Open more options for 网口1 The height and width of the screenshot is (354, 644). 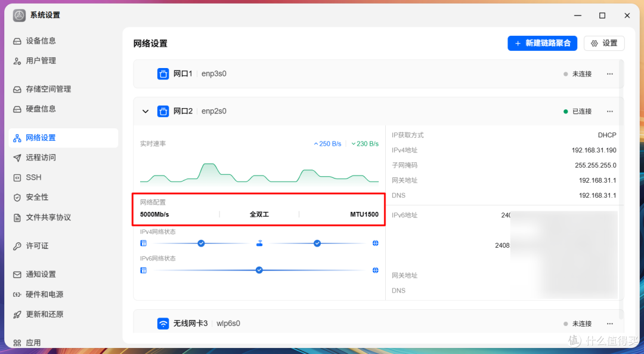pyautogui.click(x=610, y=74)
